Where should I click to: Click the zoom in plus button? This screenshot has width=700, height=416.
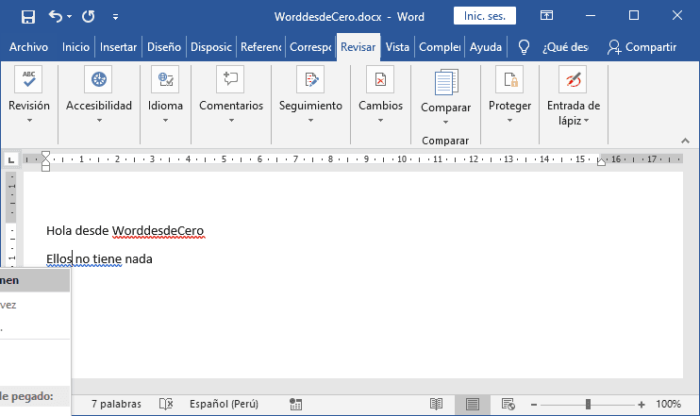point(642,405)
